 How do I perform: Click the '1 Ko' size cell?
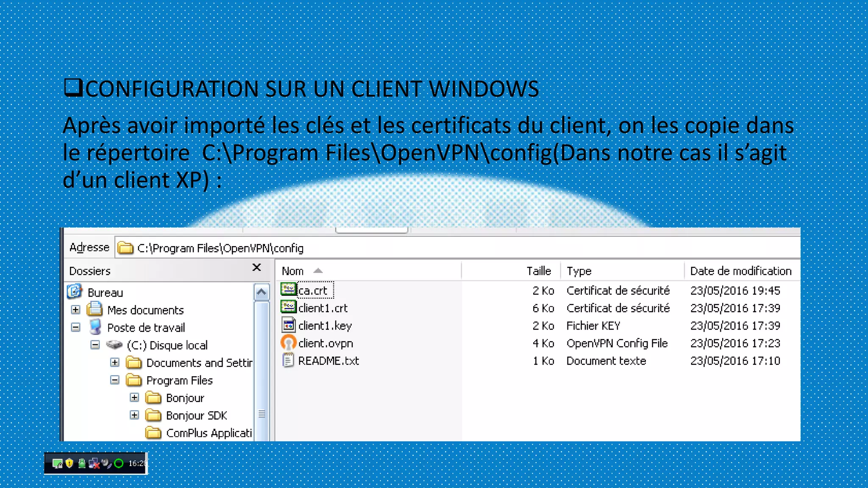543,361
